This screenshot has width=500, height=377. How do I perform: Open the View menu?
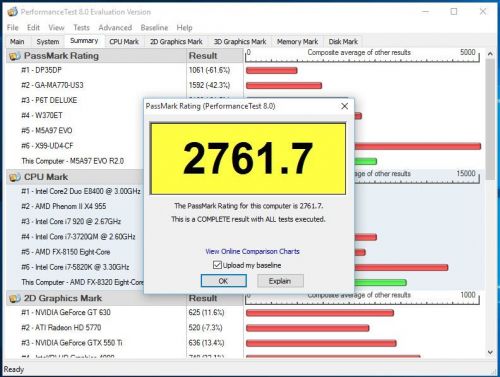point(56,28)
